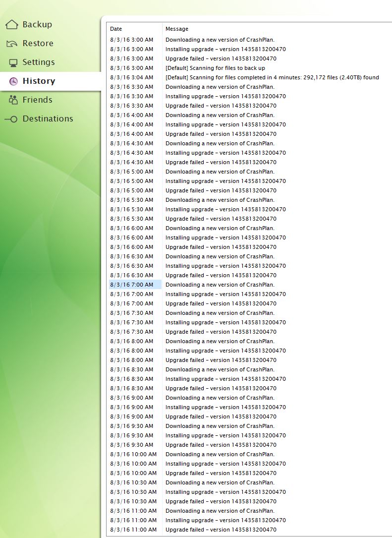Select 'Installing upgrade' message at 3:00 AM

click(x=225, y=49)
